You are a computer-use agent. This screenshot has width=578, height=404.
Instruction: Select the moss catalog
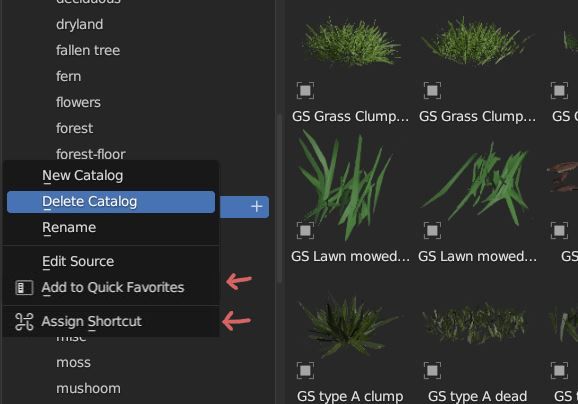[73, 362]
